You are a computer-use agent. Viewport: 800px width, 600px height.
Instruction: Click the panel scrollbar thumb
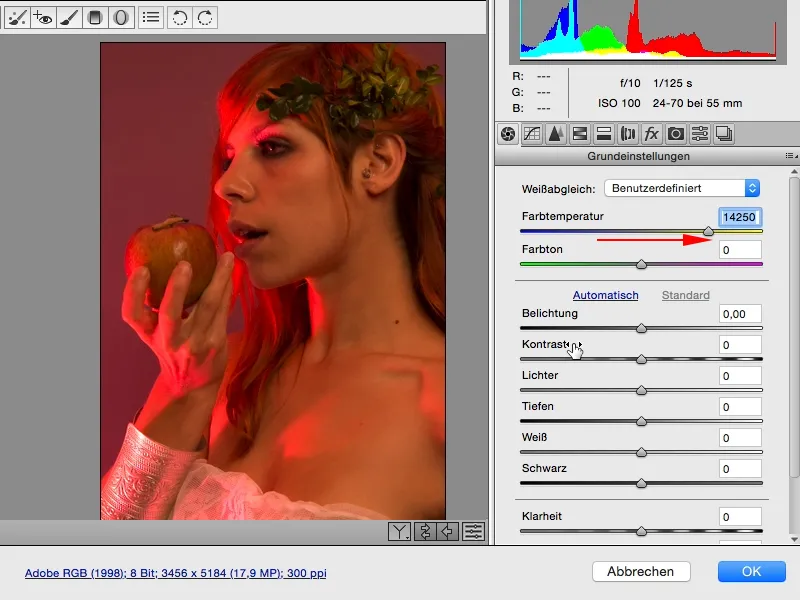tap(794, 328)
